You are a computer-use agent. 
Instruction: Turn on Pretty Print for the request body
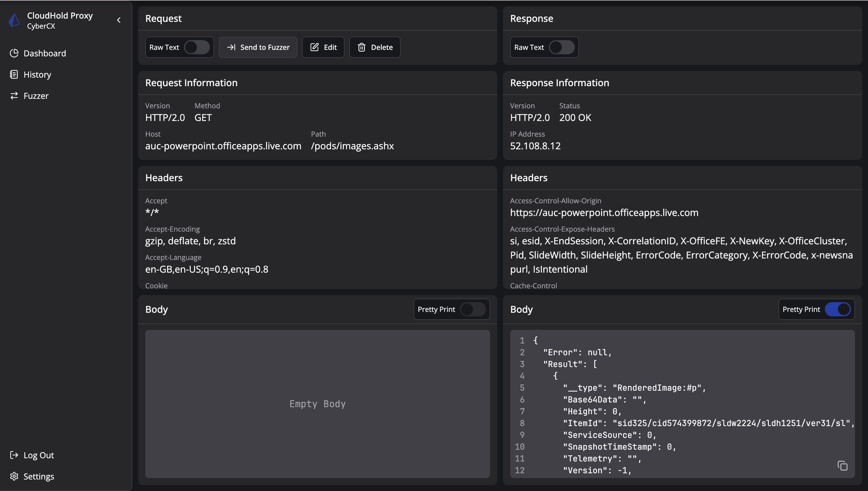point(473,309)
